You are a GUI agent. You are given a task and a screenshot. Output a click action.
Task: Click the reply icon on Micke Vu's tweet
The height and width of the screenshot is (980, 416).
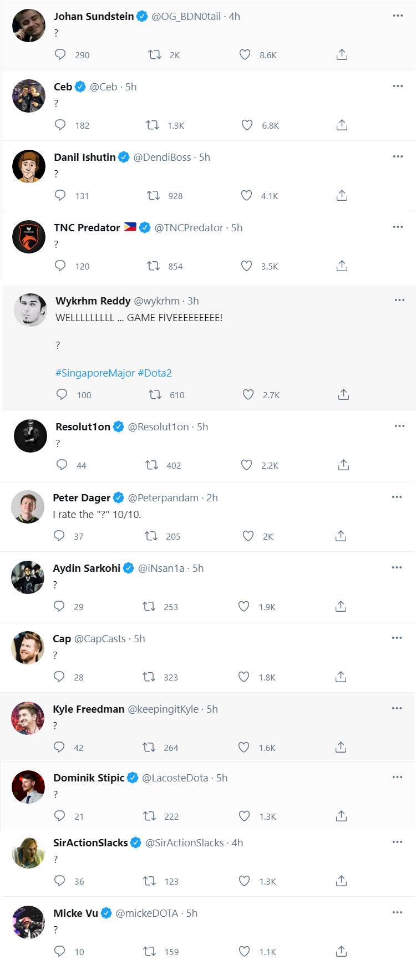tap(60, 951)
